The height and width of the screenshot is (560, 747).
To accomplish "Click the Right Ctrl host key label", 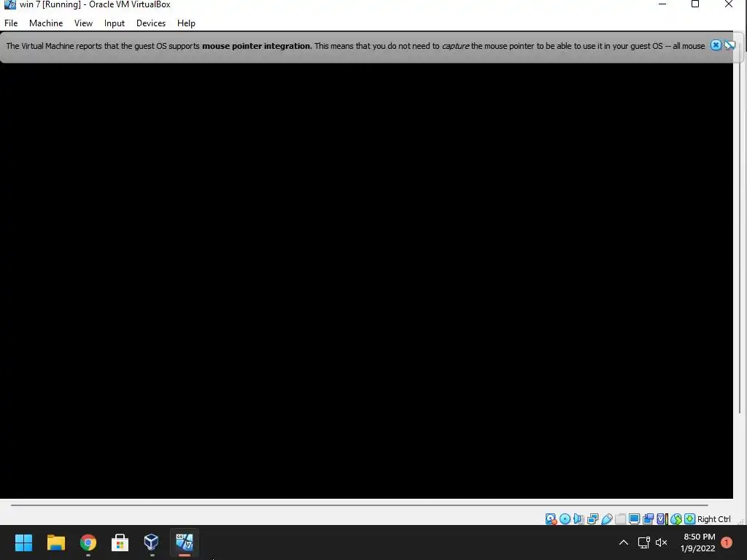I will [713, 519].
